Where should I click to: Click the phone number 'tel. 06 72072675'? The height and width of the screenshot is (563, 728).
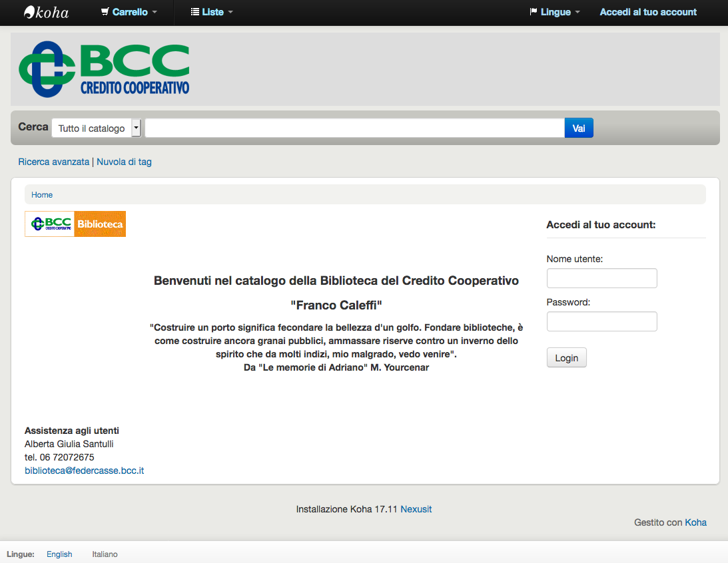(x=59, y=457)
